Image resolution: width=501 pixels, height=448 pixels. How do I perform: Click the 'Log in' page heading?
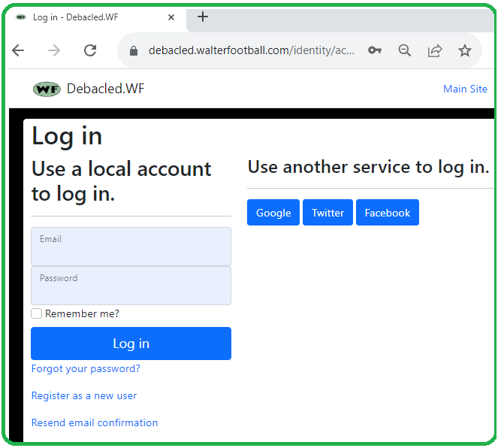67,137
